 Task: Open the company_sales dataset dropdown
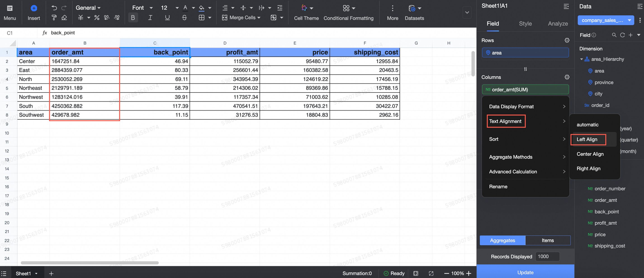click(606, 20)
